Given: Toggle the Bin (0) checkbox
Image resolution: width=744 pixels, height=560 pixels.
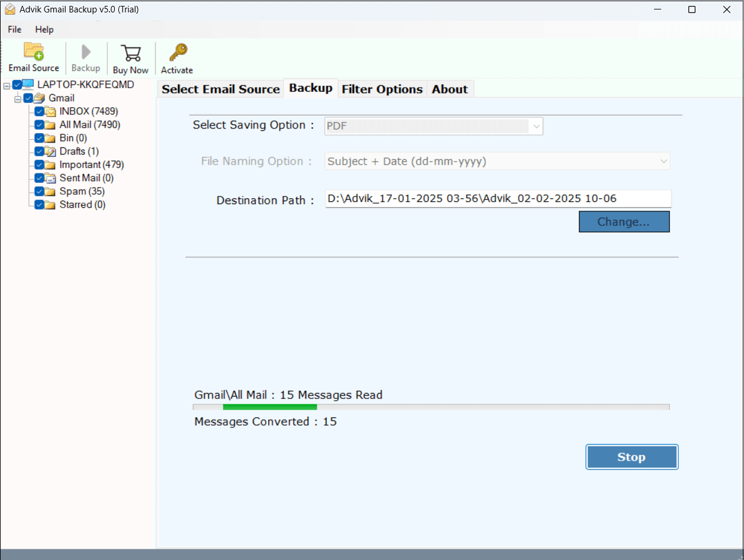Looking at the screenshot, I should tap(39, 138).
